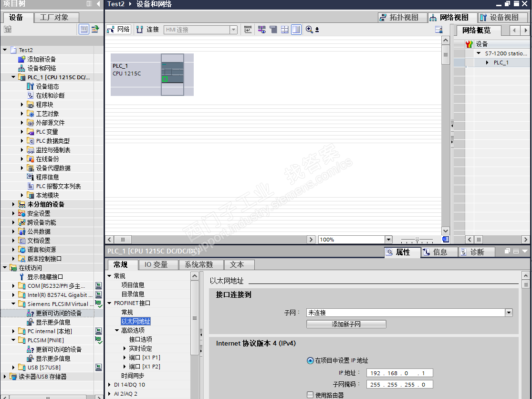Screen dimensions: 532x399
Task: Collapse S7-1200 station row in network overview
Action: pos(479,53)
